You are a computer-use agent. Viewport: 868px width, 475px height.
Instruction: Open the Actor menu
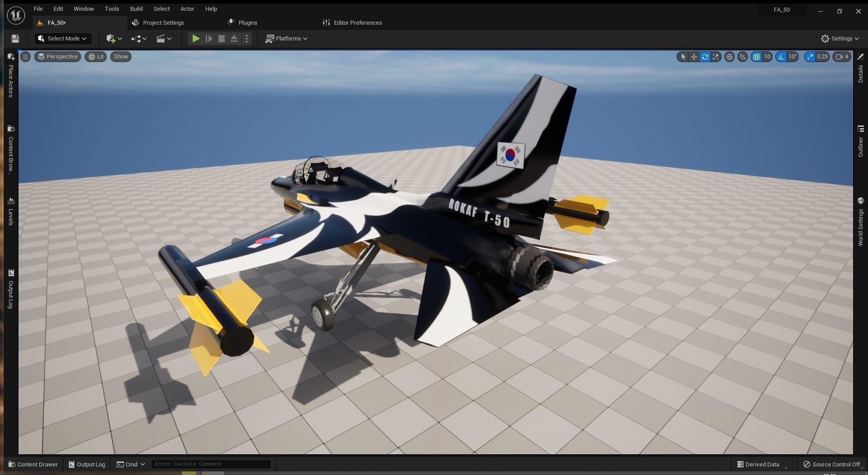(187, 9)
